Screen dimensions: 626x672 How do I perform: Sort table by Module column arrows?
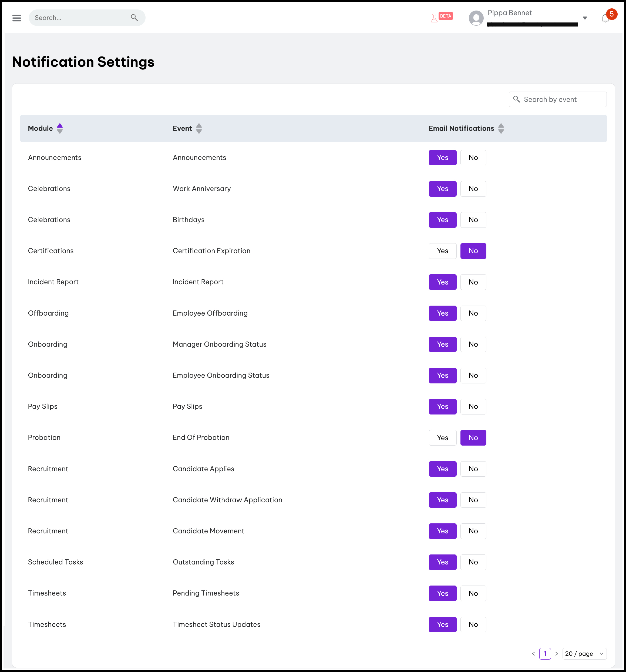coord(60,128)
